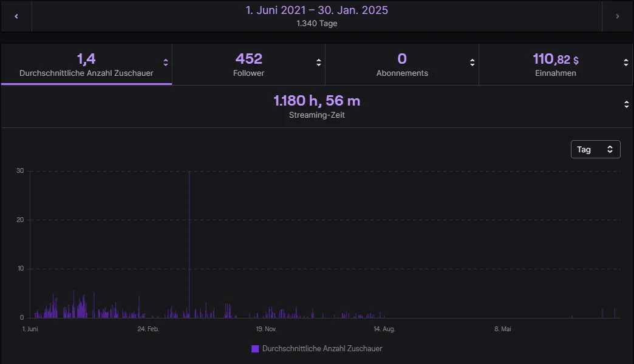The image size is (634, 364).
Task: Switch to the 452 Follower tab
Action: pos(248,64)
